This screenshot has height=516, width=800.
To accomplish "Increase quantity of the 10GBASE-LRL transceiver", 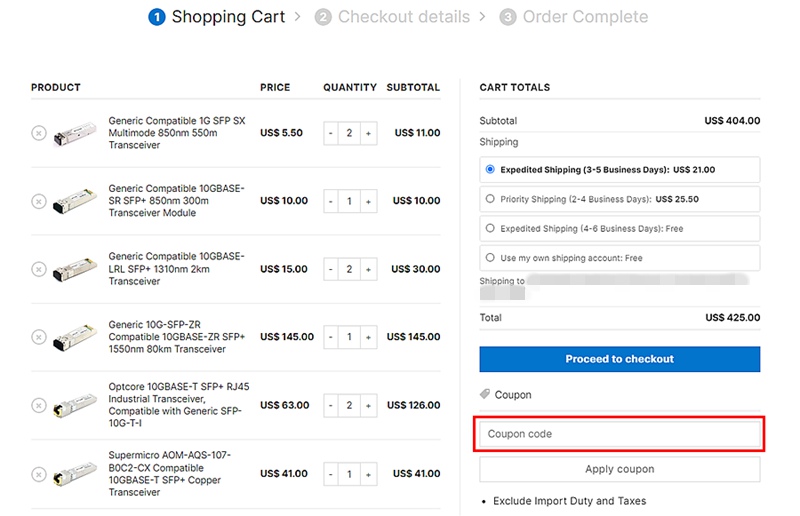I will coord(368,269).
